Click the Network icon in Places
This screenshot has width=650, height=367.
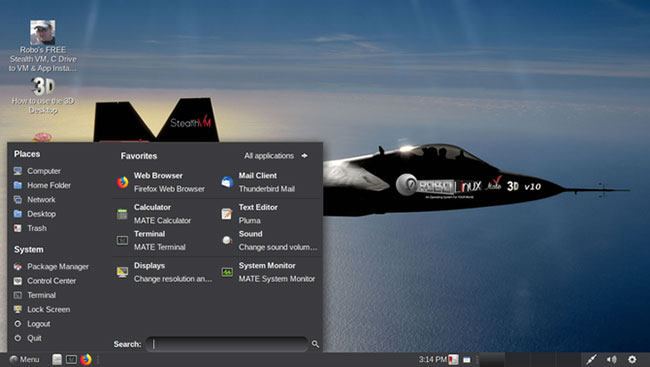click(x=18, y=199)
